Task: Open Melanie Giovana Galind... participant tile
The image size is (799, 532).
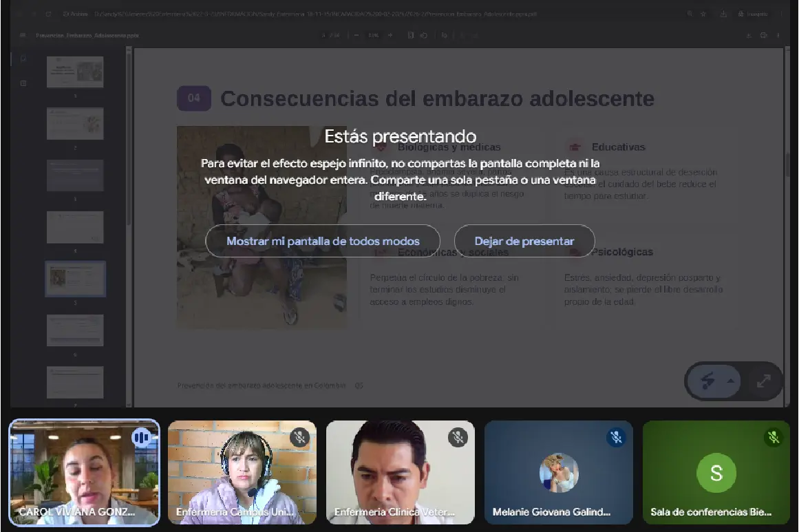Action: click(x=559, y=472)
